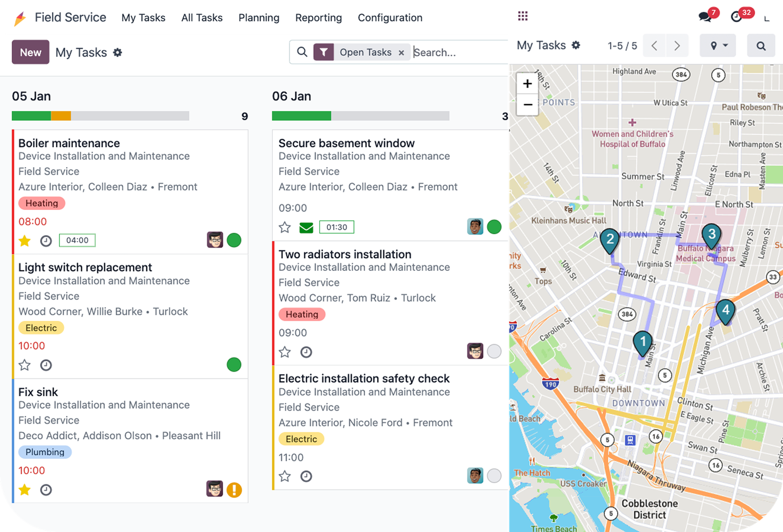Viewport: 783px width, 532px height.
Task: Open the filter funnel options in search bar
Action: 323,52
